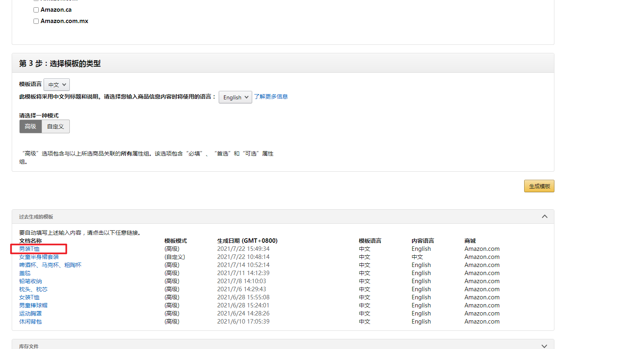Image resolution: width=644 pixels, height=349 pixels.
Task: Open the 模板语言 中文 dropdown
Action: pos(56,85)
